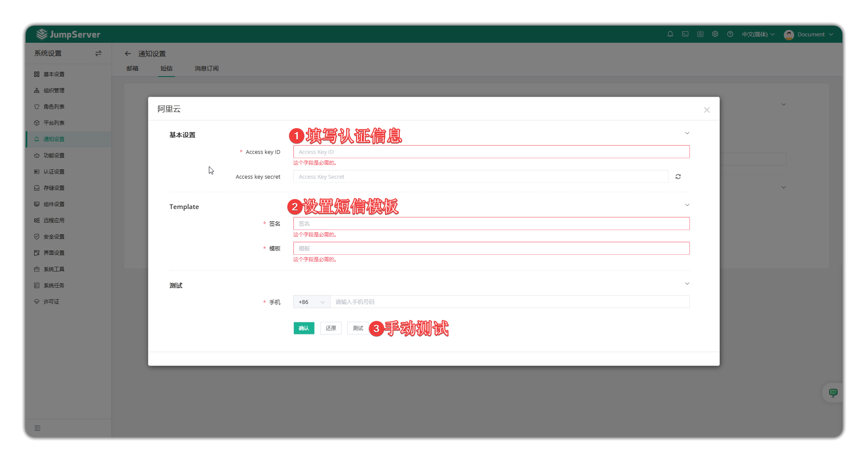This screenshot has width=868, height=454.
Task: Click the 还原 button
Action: (331, 328)
